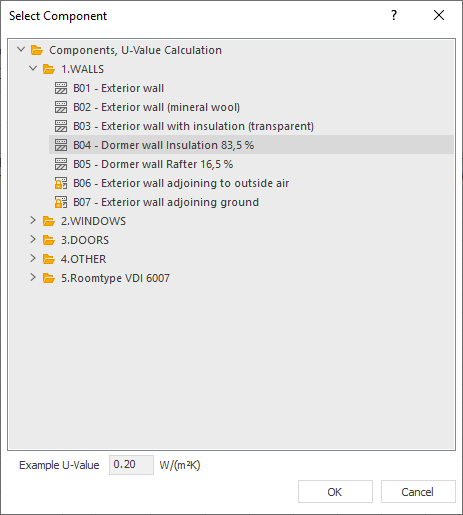The height and width of the screenshot is (515, 463).
Task: Expand the 3.DOORS folder
Action: [x=33, y=240]
